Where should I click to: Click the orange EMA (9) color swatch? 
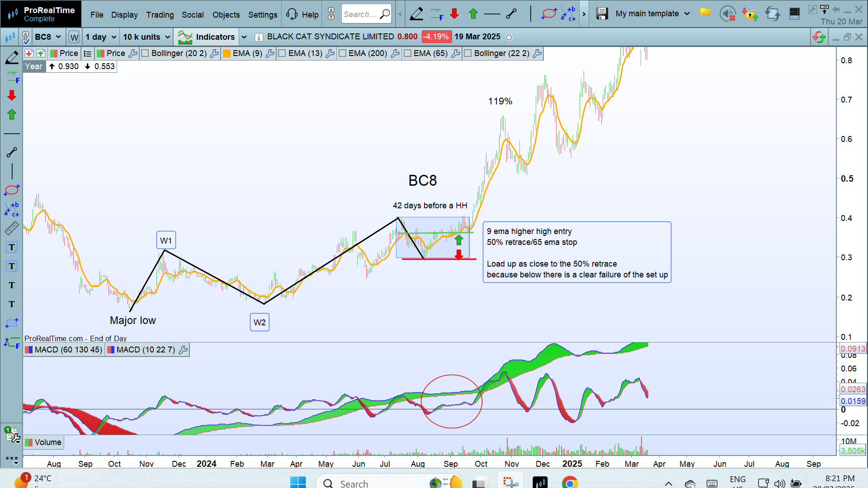226,53
